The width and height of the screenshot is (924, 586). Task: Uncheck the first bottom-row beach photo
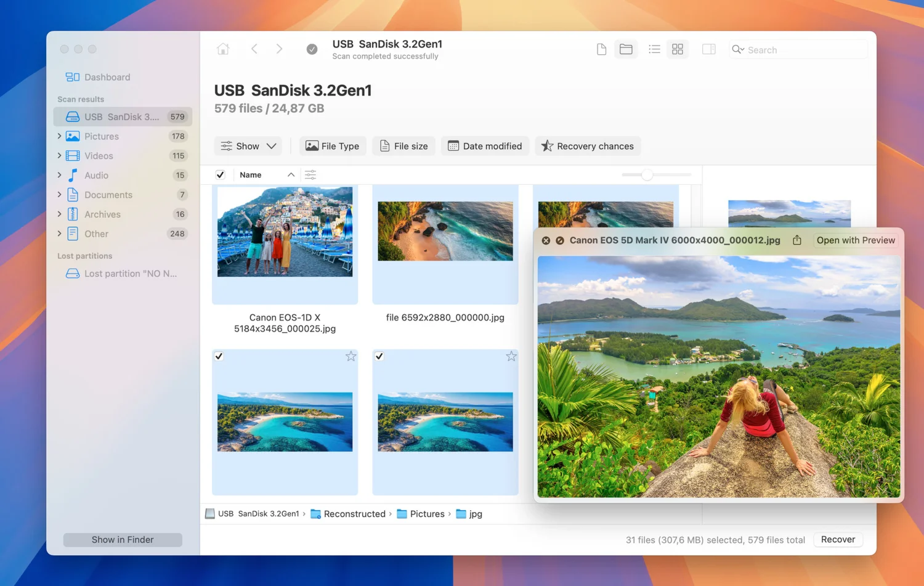pos(219,356)
